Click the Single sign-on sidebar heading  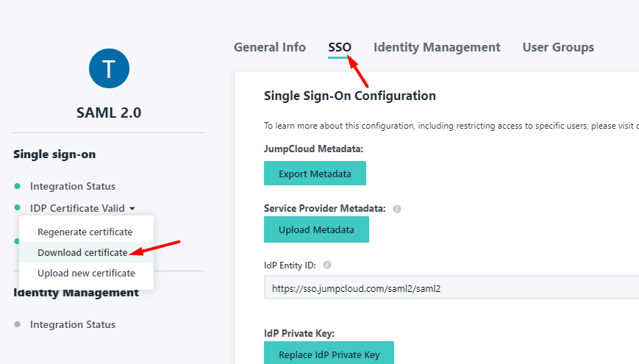[x=54, y=154]
